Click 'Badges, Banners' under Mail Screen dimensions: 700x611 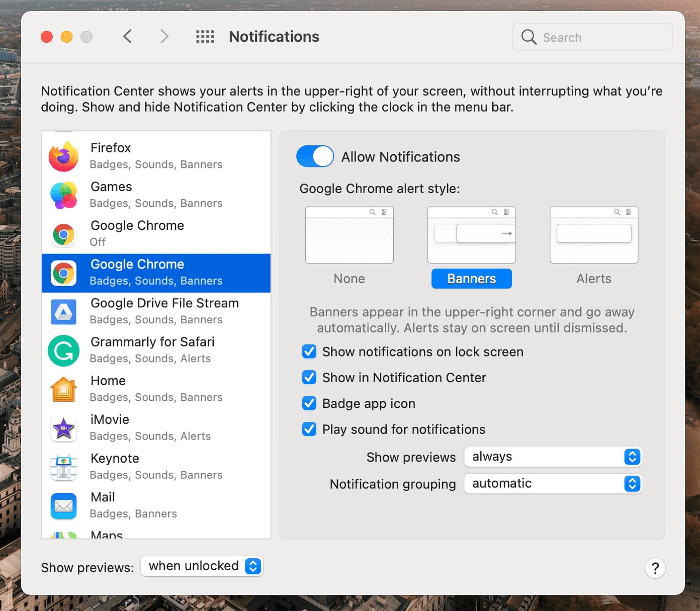pyautogui.click(x=133, y=513)
